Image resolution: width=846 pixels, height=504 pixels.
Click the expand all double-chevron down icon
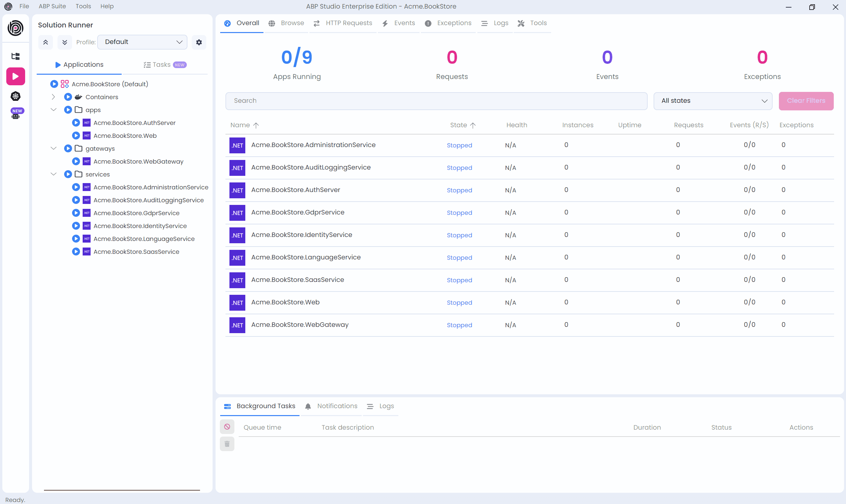64,42
